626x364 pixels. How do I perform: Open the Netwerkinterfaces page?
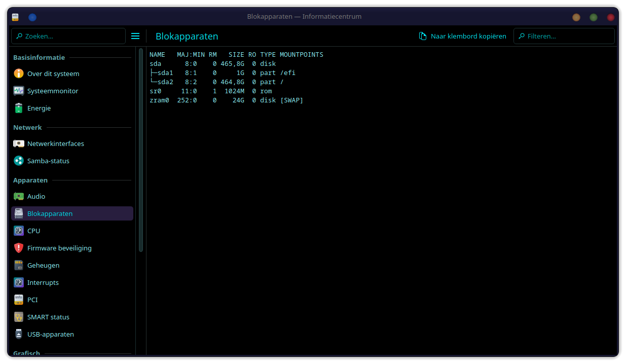[x=72, y=143]
